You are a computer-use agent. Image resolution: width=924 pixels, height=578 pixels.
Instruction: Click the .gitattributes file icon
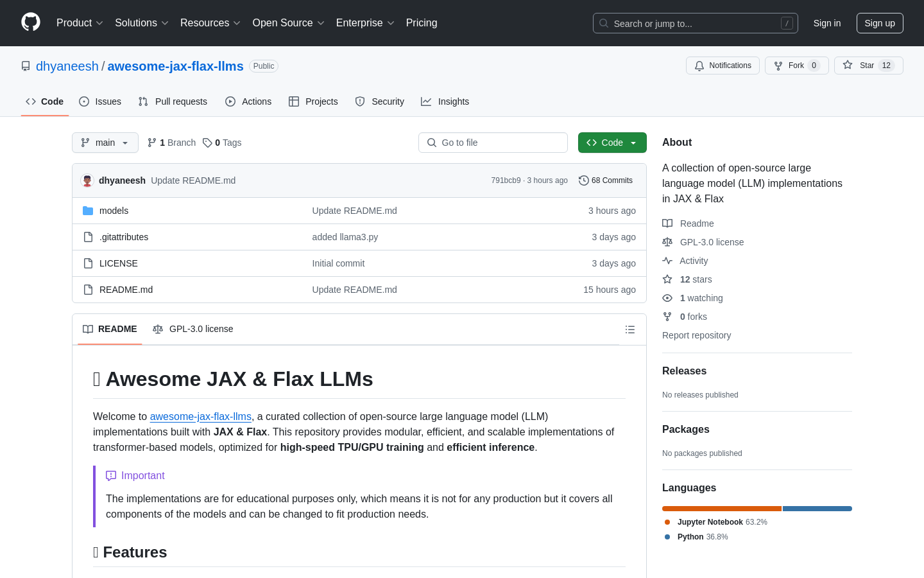tap(88, 237)
